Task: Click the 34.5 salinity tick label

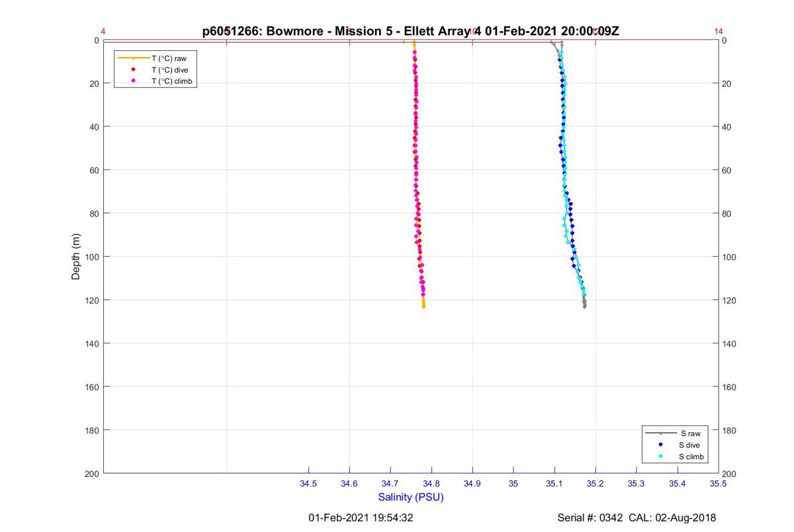Action: tap(308, 484)
